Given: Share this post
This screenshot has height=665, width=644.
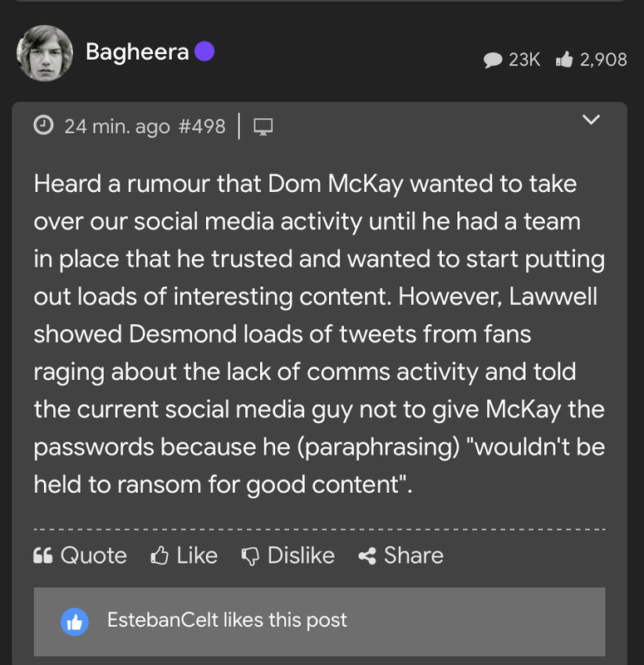Looking at the screenshot, I should (x=401, y=555).
